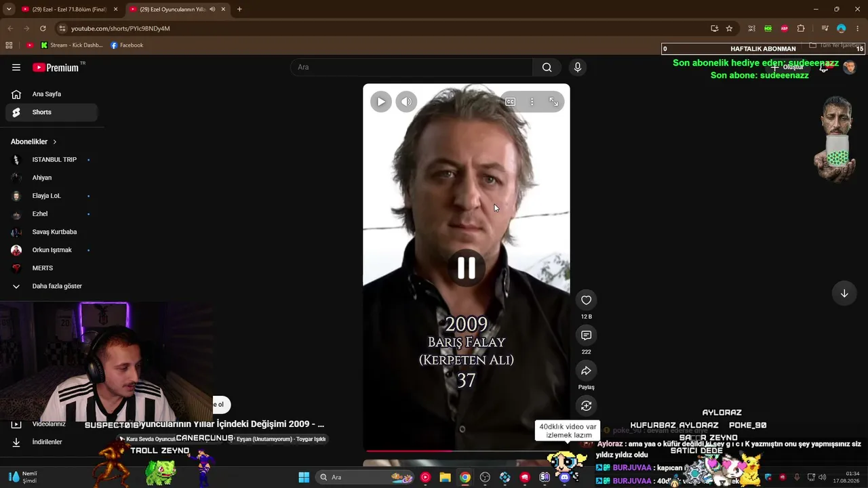Install the app from the address bar
The height and width of the screenshot is (488, 868).
[715, 28]
